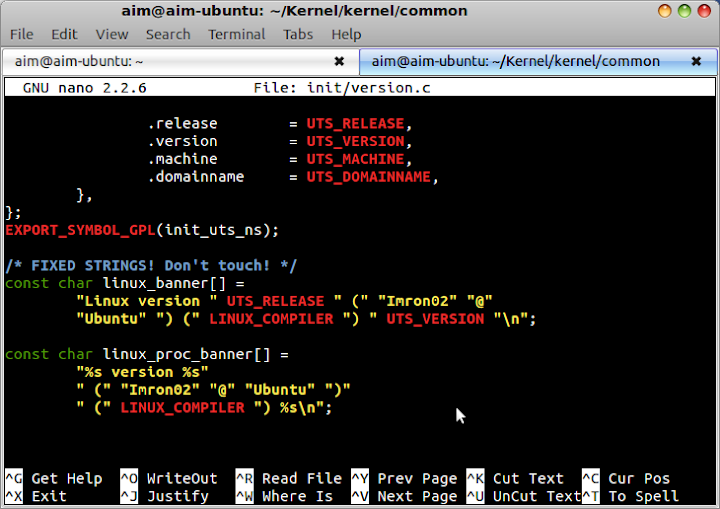Click the "Imron02" string in linux_banner
720x509 pixels.
point(412,301)
